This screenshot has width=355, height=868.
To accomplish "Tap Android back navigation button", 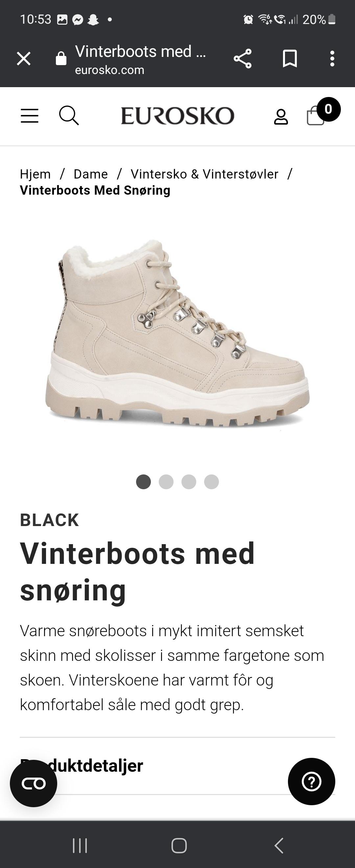I will click(x=278, y=845).
